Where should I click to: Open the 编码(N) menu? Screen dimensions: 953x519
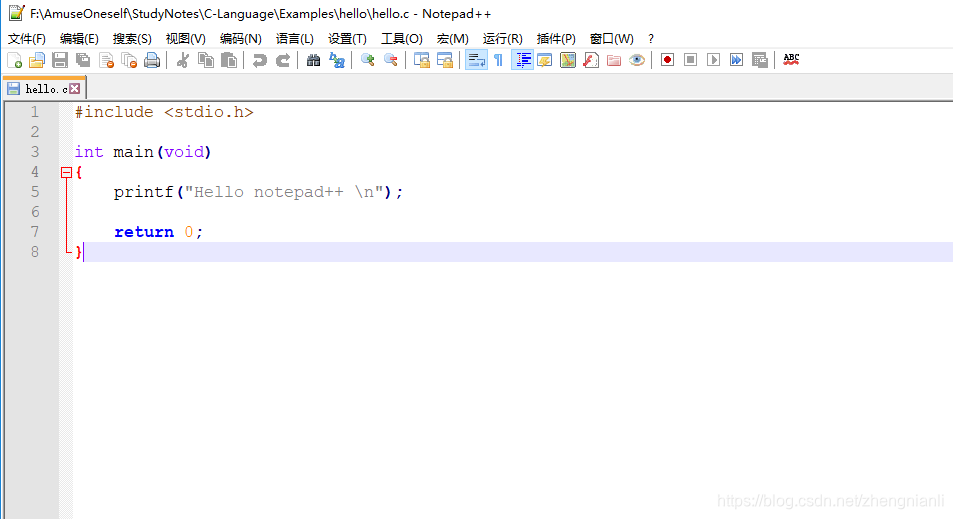[x=241, y=39]
